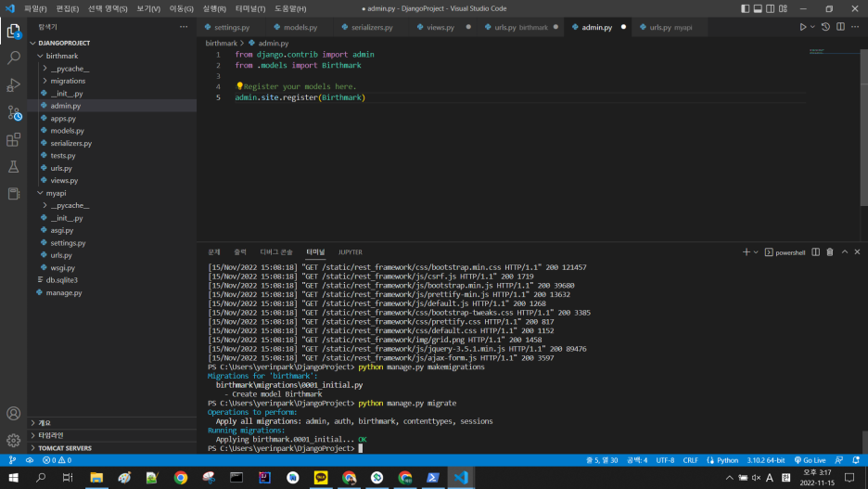The width and height of the screenshot is (868, 489).
Task: Open the Edit menu
Action: pos(68,8)
